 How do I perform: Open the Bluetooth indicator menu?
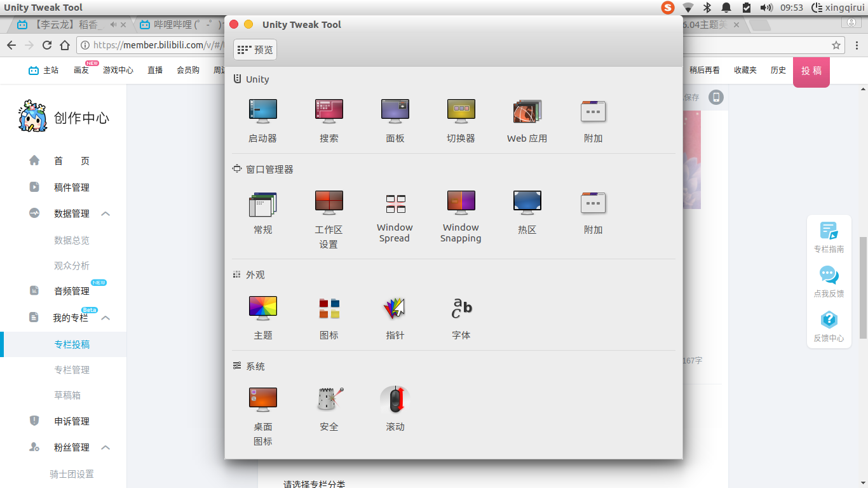pos(707,8)
